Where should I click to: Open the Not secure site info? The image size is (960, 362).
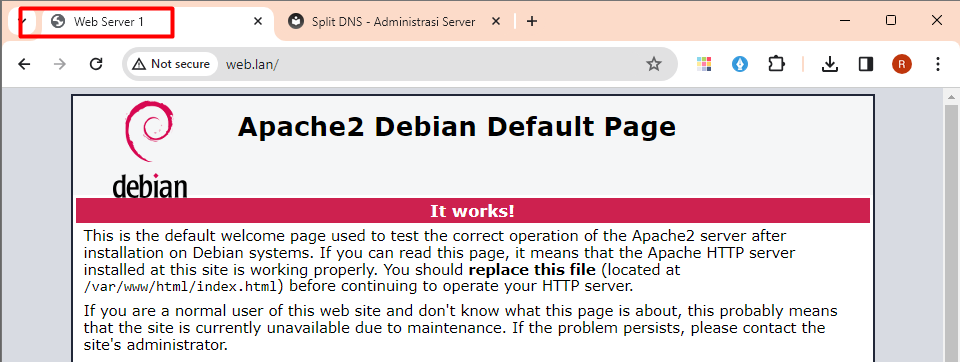[x=173, y=64]
